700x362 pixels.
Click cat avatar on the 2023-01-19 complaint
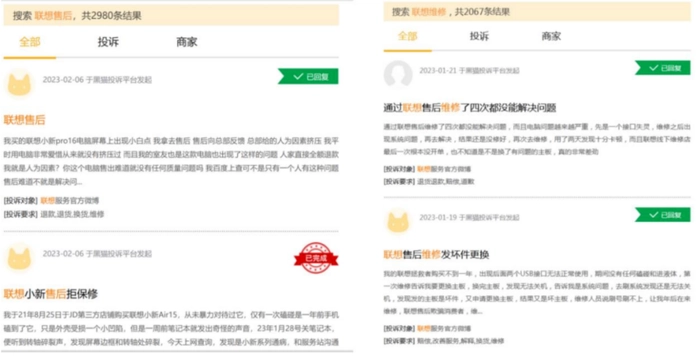pyautogui.click(x=398, y=221)
